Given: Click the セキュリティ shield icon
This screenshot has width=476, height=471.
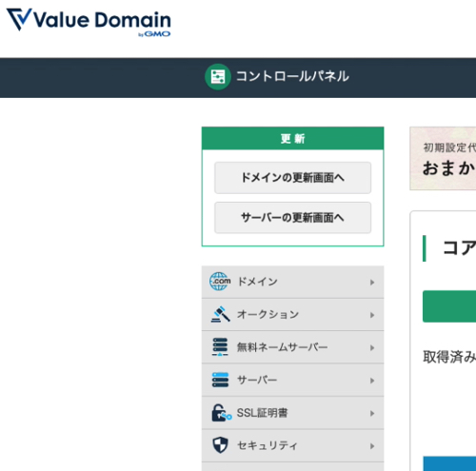Looking at the screenshot, I should [220, 445].
